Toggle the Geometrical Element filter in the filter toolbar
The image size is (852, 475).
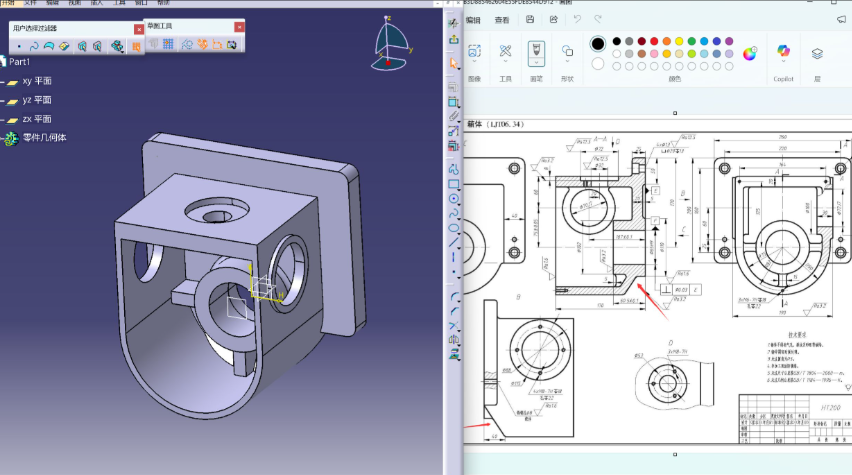pos(97,46)
